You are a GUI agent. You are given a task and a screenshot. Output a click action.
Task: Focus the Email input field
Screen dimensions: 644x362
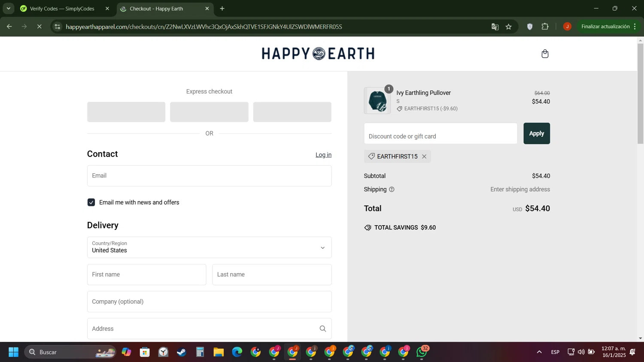point(209,176)
